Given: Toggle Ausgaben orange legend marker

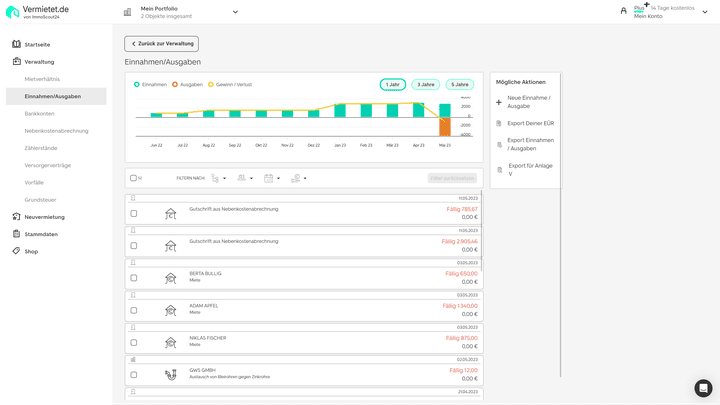Looking at the screenshot, I should [175, 85].
